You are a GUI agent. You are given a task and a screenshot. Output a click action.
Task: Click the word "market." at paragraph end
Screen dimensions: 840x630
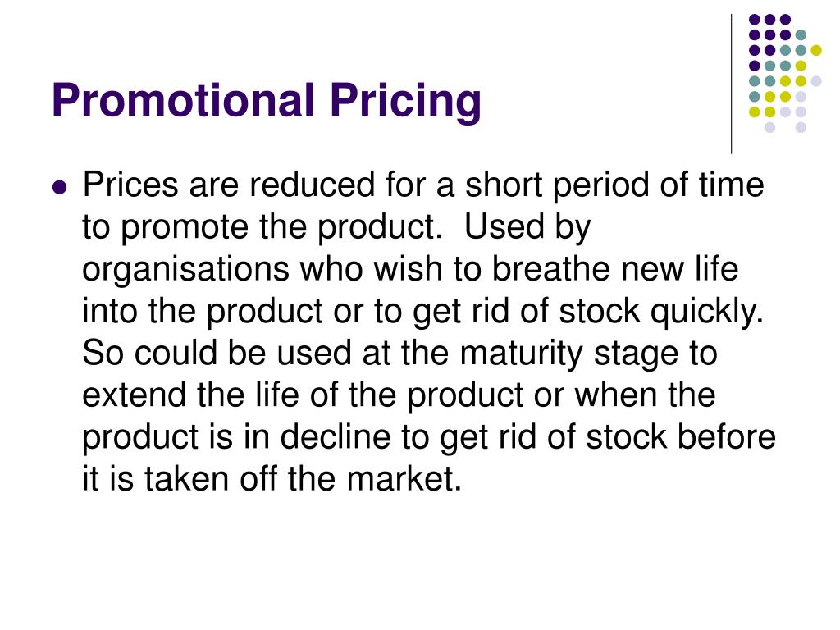point(404,478)
